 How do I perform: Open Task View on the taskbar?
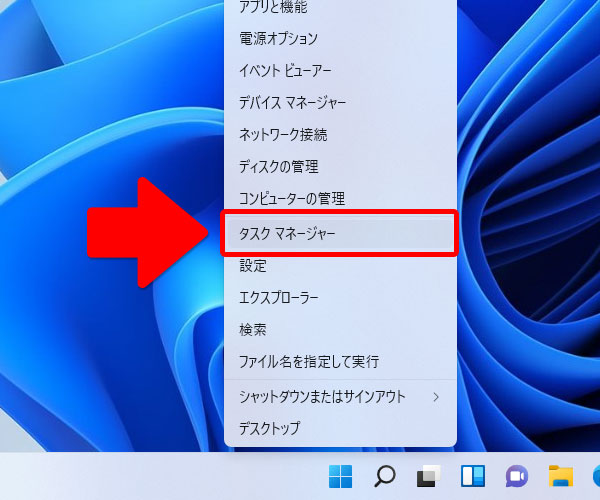(x=429, y=476)
